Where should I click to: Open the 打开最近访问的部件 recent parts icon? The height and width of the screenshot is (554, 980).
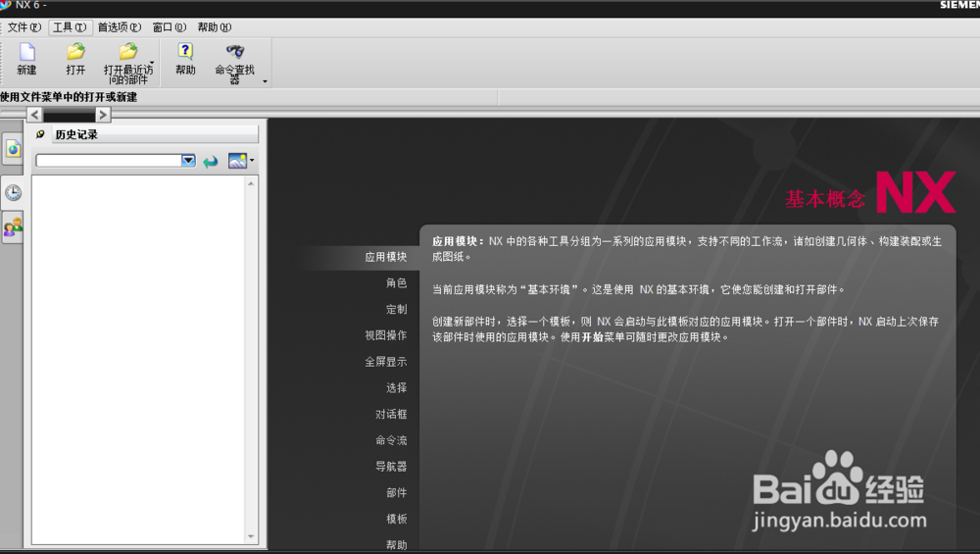128,51
